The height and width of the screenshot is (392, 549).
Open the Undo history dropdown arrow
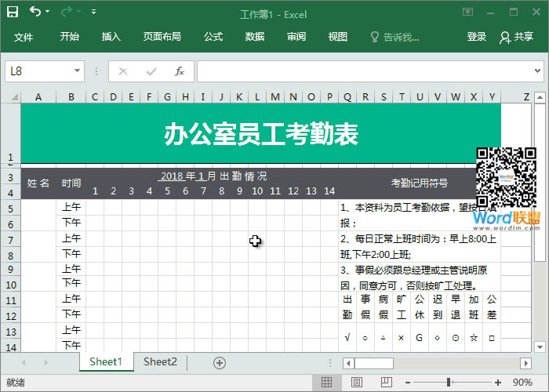tap(48, 13)
